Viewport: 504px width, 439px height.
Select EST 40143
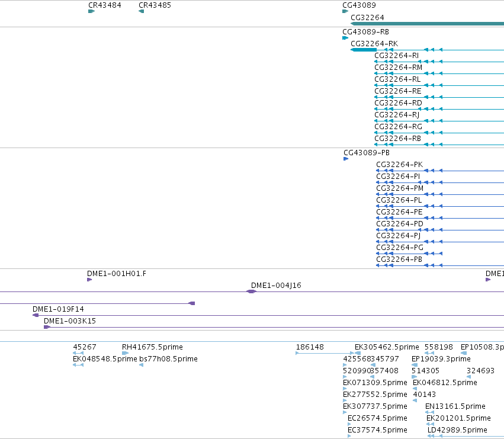click(x=424, y=395)
